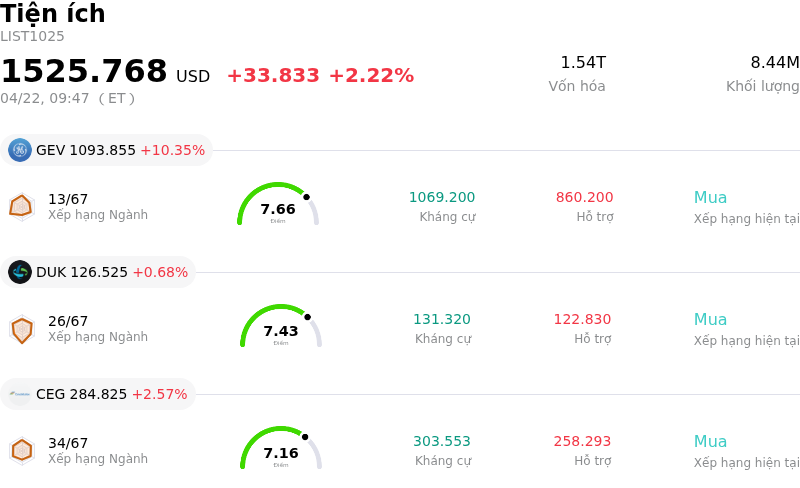
Task: Open the DUK 126.525 ticker chip
Action: pos(98,272)
